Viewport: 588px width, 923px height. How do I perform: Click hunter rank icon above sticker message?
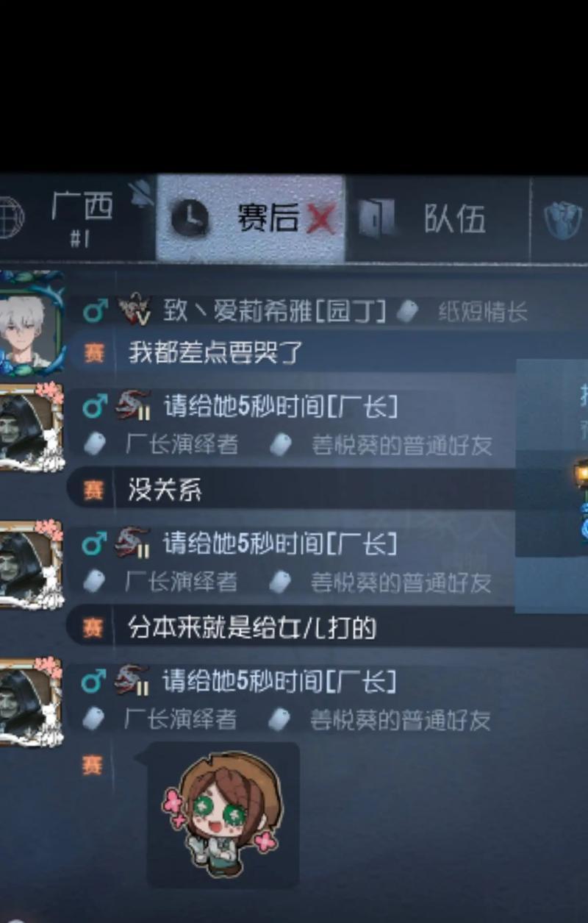click(x=133, y=681)
